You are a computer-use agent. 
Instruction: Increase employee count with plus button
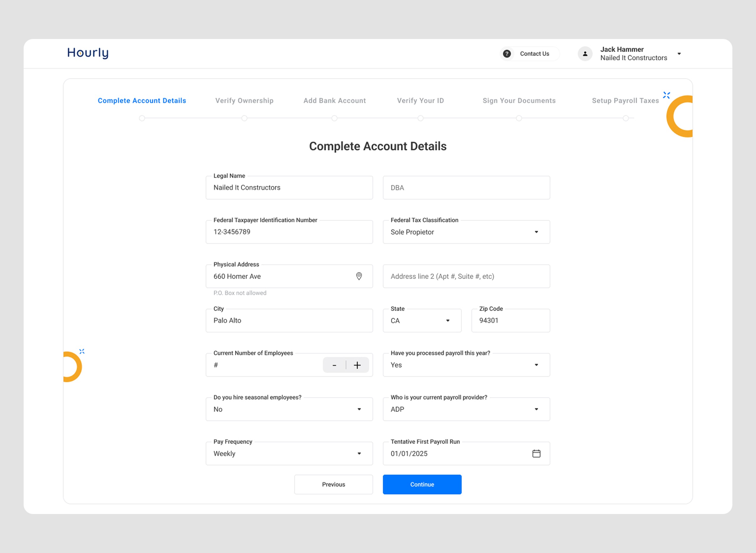point(357,365)
